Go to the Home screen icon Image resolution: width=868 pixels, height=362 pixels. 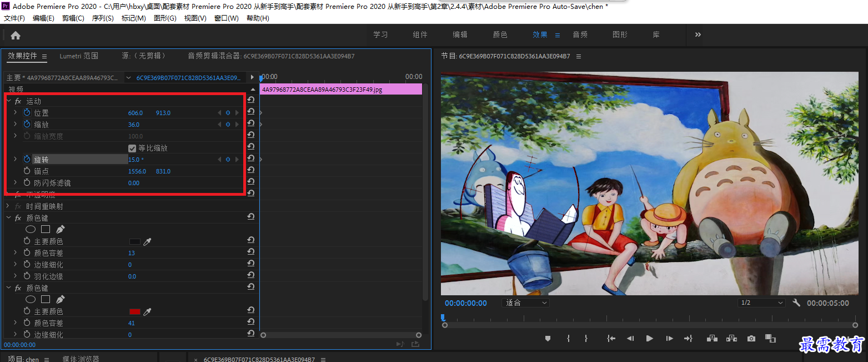click(x=16, y=35)
